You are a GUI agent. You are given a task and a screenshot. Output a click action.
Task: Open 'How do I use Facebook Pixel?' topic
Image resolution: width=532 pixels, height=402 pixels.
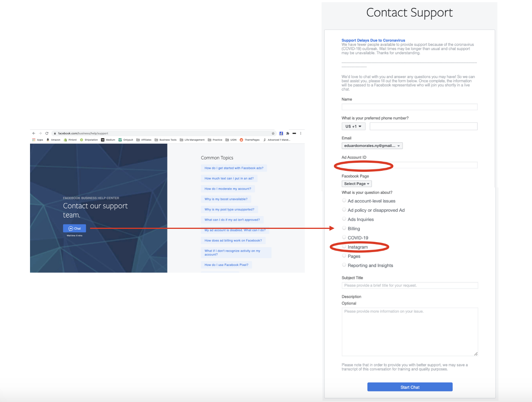[226, 265]
